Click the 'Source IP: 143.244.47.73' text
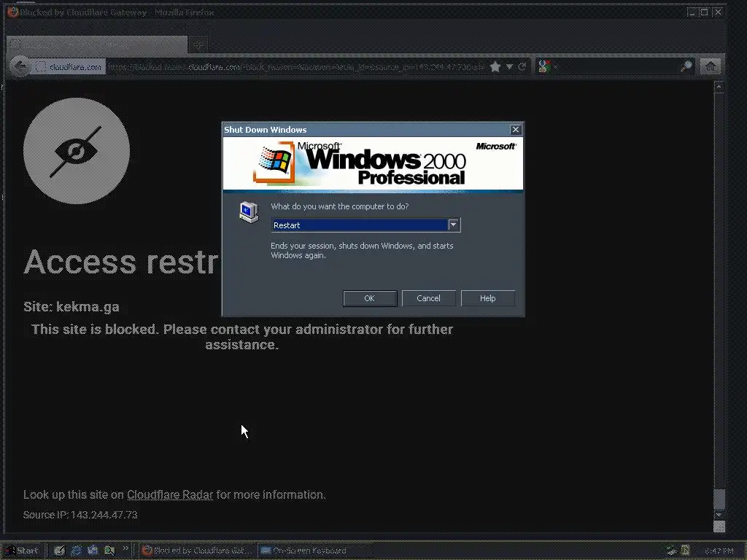 click(80, 515)
